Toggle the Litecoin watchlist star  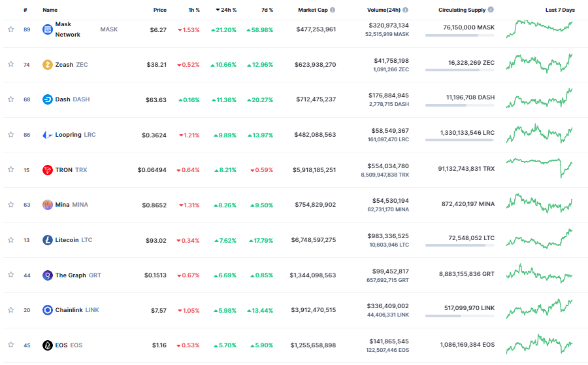11,239
